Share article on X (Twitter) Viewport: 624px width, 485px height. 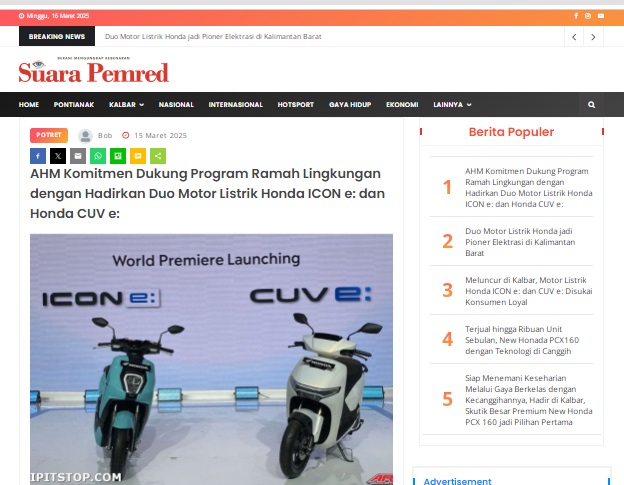click(58, 156)
